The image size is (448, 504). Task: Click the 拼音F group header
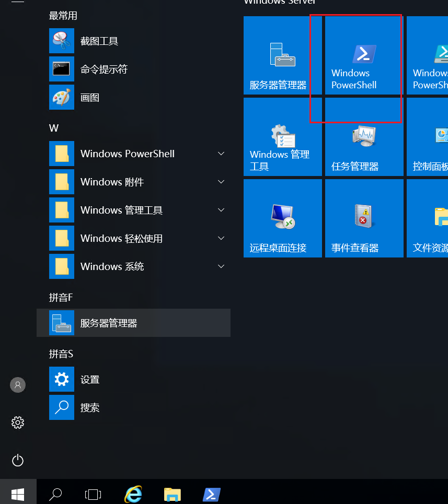61,297
